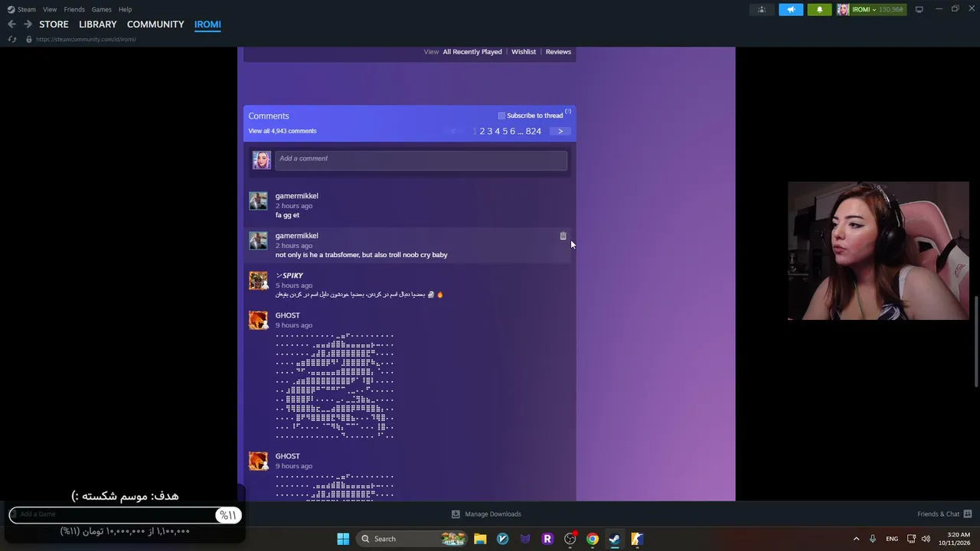Image resolution: width=980 pixels, height=551 pixels.
Task: Open SPIKY's profile name
Action: (x=289, y=275)
